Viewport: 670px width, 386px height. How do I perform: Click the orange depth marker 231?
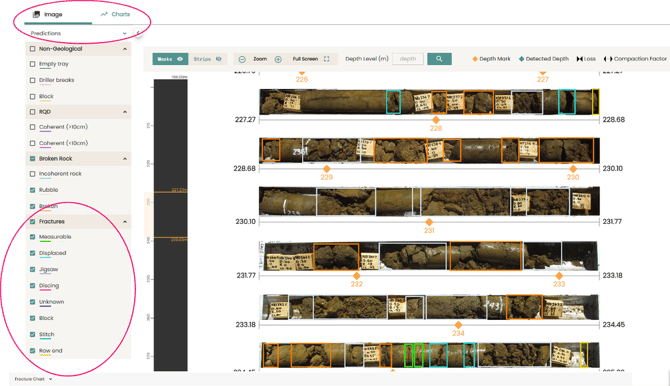tap(429, 222)
